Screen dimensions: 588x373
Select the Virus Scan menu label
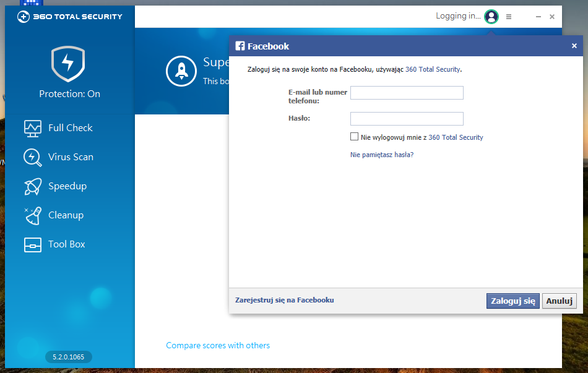[71, 157]
